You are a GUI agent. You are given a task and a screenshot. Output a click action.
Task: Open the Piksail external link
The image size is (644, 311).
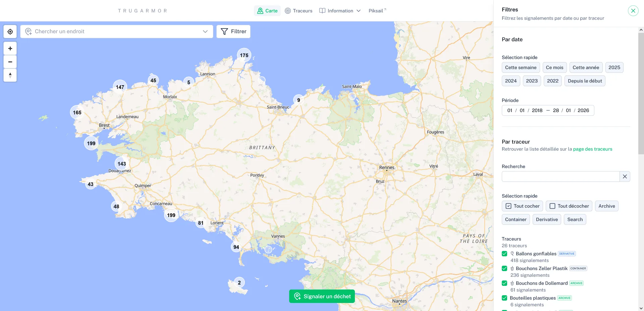tap(377, 11)
